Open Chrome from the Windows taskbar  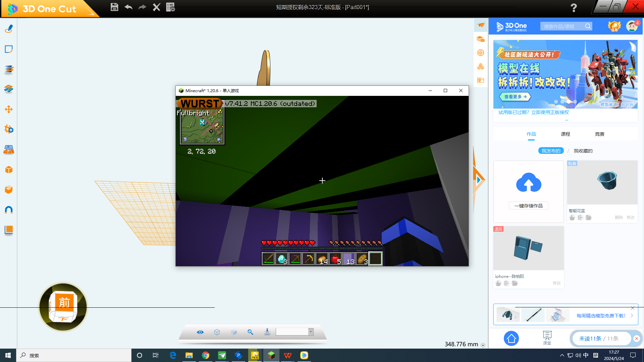206,355
